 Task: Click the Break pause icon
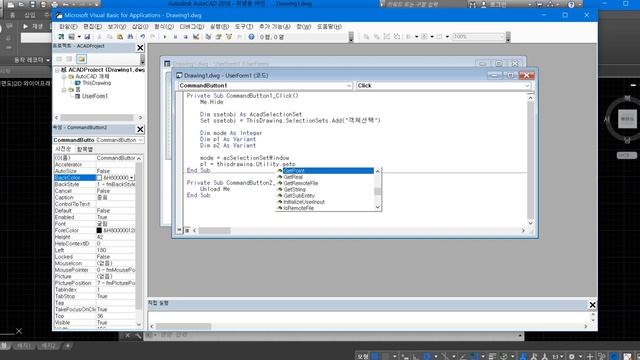click(x=175, y=37)
